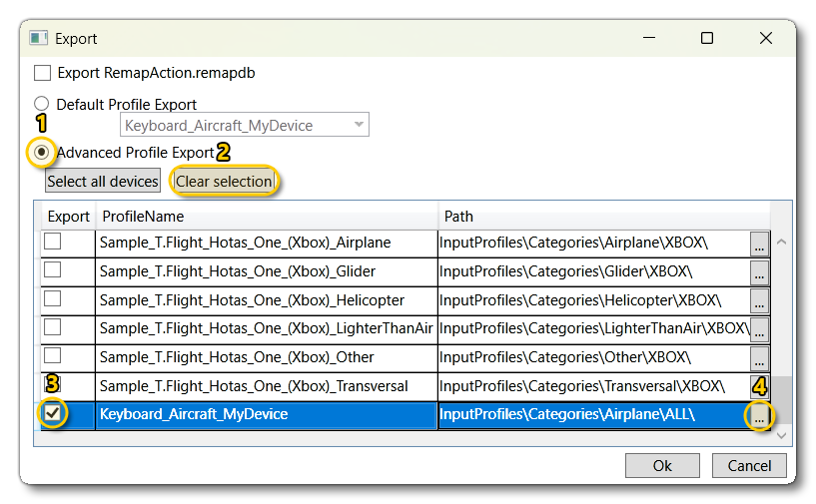Click browse button on Helicopter path row
The image size is (816, 504).
[x=759, y=301]
